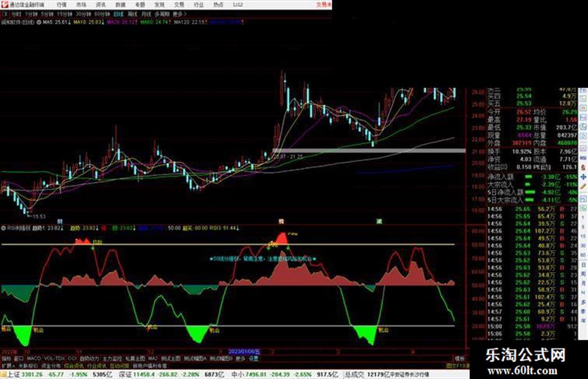
Task: Toggle the 扩展∧ expander
Action: click(8, 366)
